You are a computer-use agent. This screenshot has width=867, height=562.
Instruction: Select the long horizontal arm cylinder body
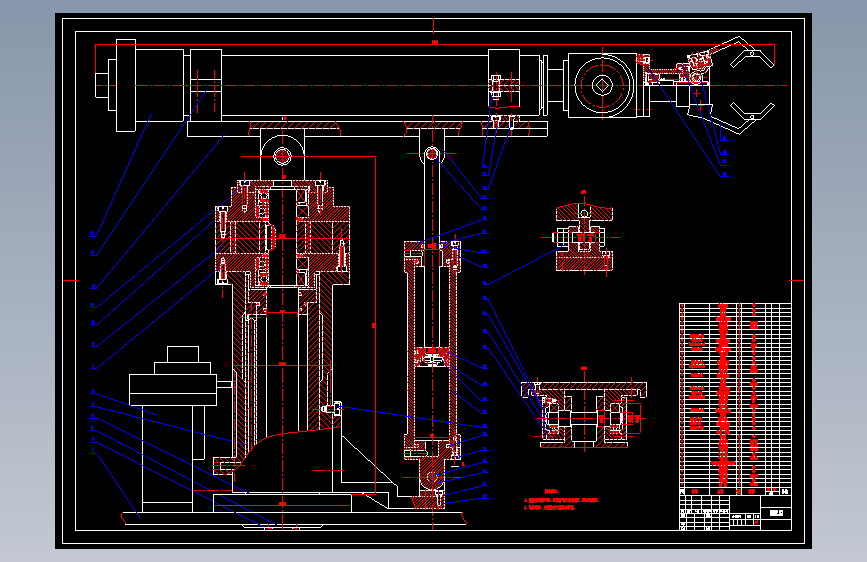click(x=354, y=85)
